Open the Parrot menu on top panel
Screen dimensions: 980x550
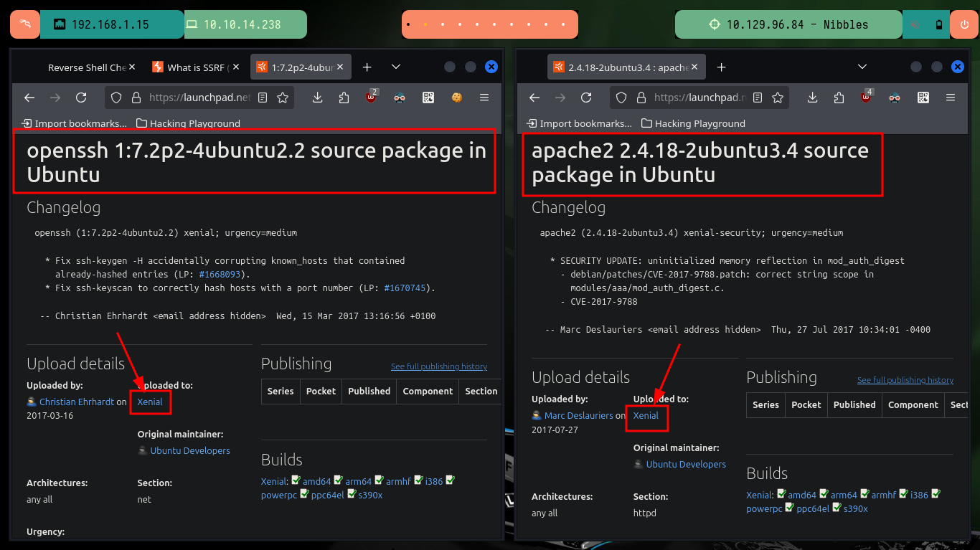point(25,24)
